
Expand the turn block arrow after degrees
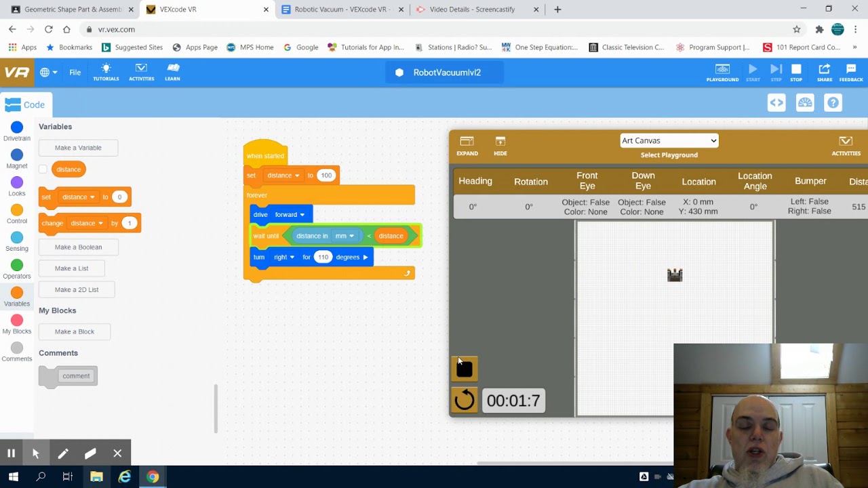[366, 258]
